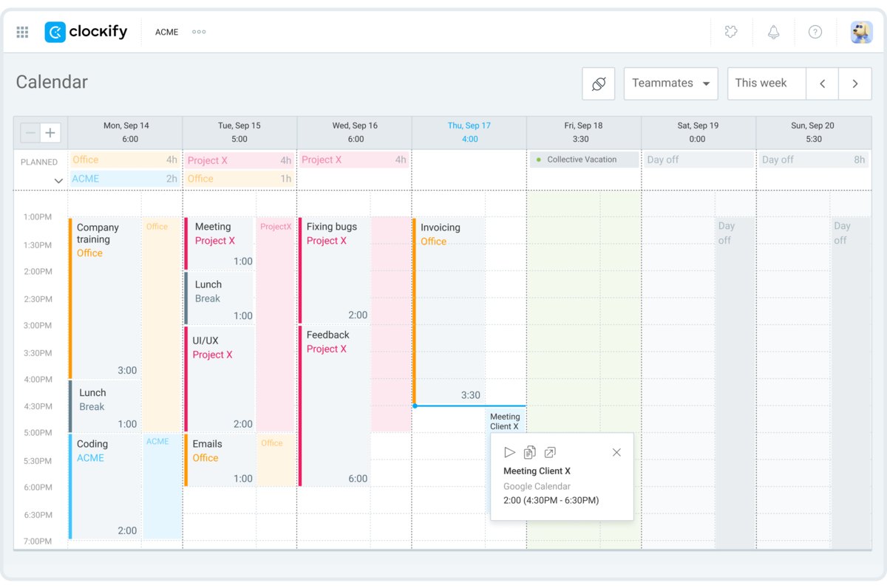Copy Meeting Client X as time entry

tap(529, 452)
